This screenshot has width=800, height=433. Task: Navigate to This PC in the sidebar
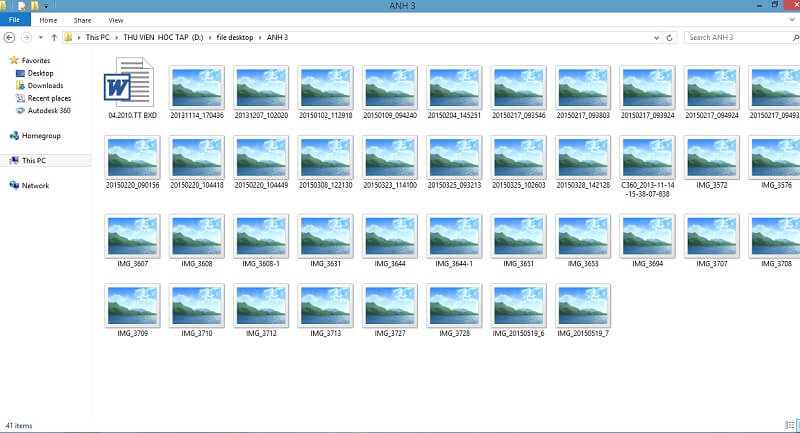pyautogui.click(x=33, y=160)
